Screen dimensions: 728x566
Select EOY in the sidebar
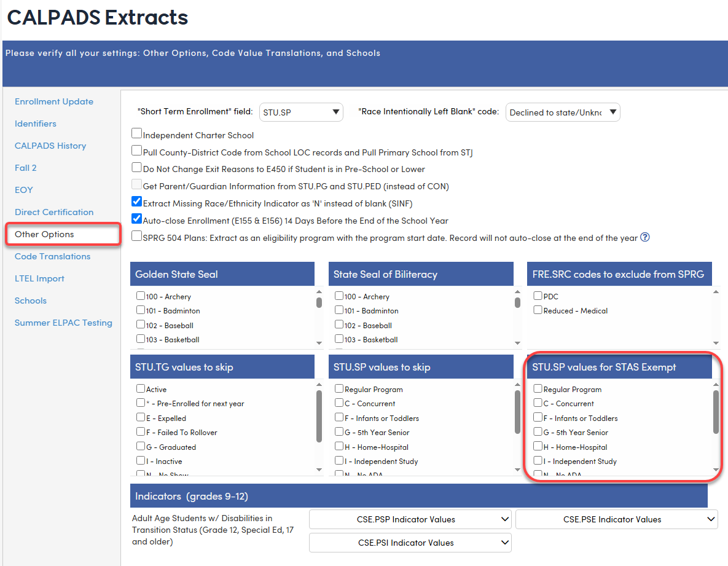pos(24,190)
